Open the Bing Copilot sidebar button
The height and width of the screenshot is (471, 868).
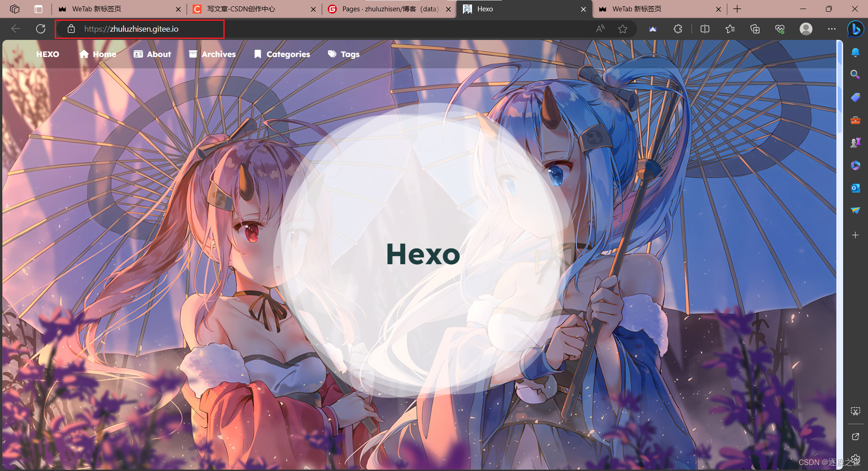tap(855, 29)
